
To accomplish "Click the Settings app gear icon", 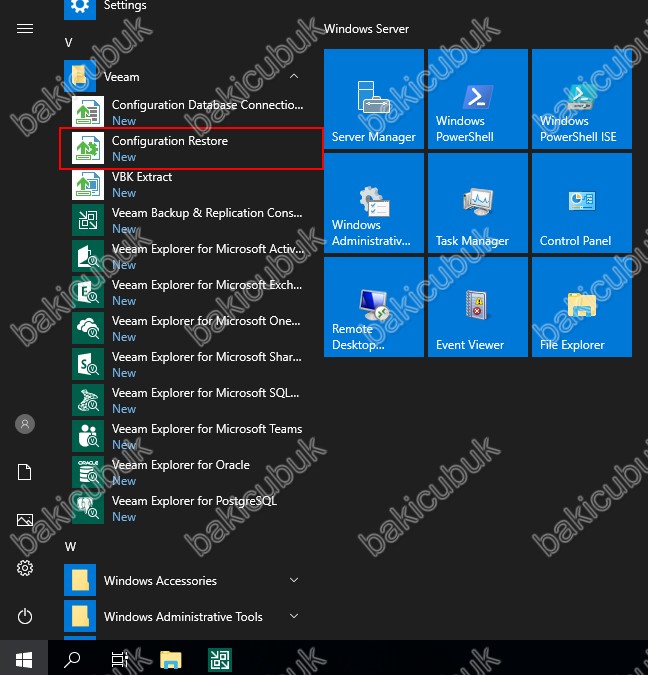I will pos(80,9).
